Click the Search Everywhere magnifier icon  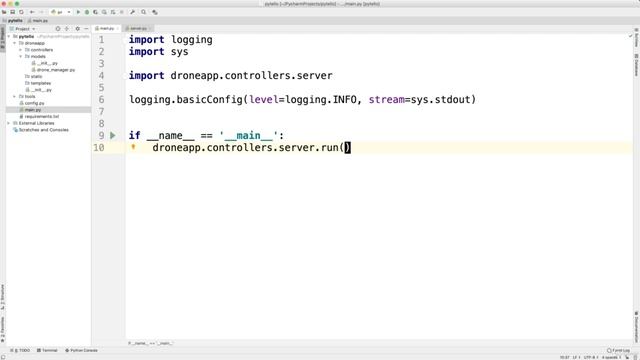144,12
